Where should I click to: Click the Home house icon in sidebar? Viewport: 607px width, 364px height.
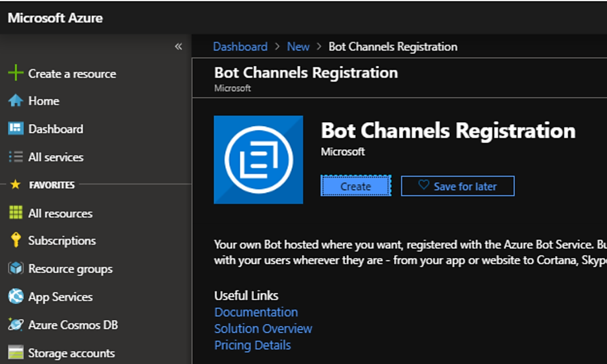(x=16, y=101)
